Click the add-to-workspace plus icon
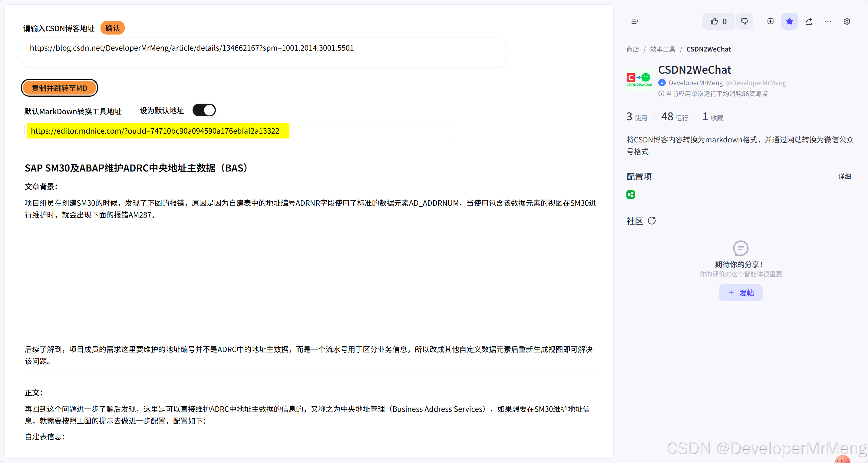Viewport: 868px width, 463px height. coord(770,21)
